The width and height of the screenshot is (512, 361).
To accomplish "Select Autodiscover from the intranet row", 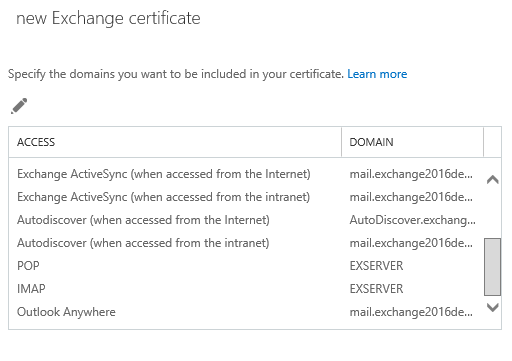I will click(246, 243).
